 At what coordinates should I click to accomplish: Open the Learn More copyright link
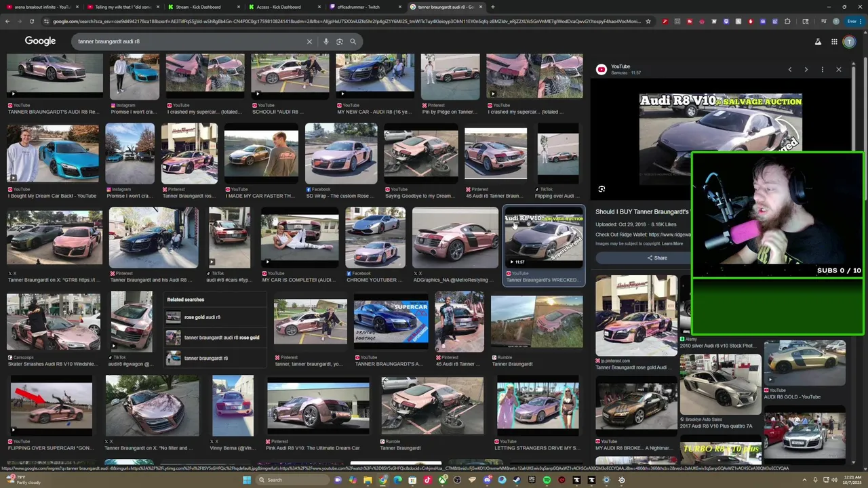tap(672, 243)
